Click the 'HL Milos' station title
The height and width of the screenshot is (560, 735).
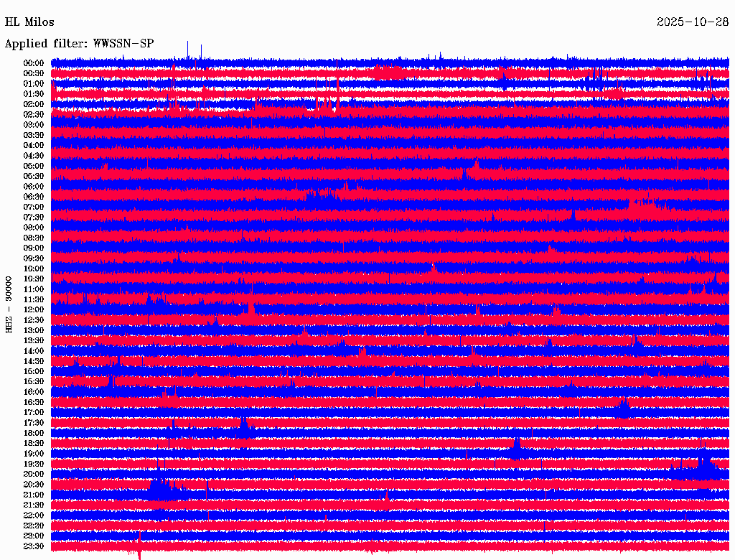(x=29, y=22)
